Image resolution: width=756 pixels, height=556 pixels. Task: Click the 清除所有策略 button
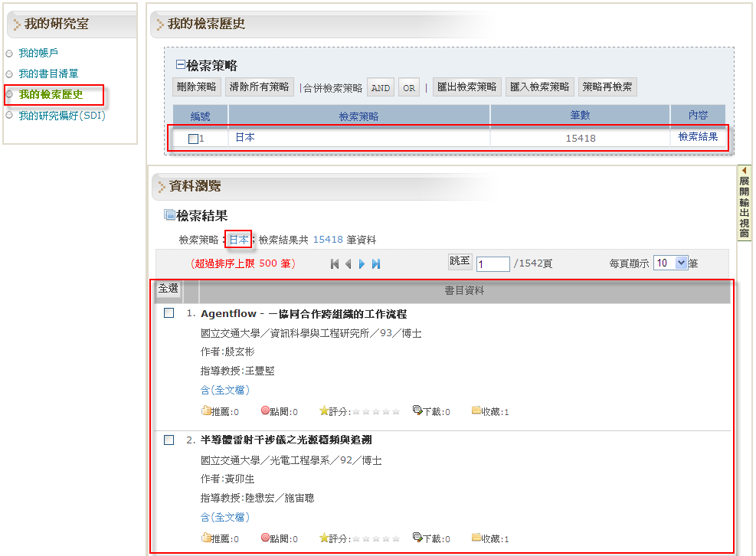click(260, 87)
